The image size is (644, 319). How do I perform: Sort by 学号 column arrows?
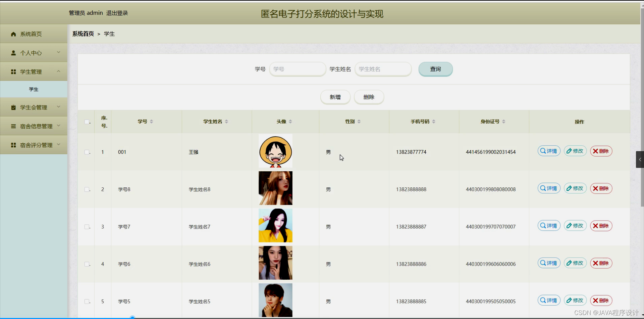tap(151, 122)
